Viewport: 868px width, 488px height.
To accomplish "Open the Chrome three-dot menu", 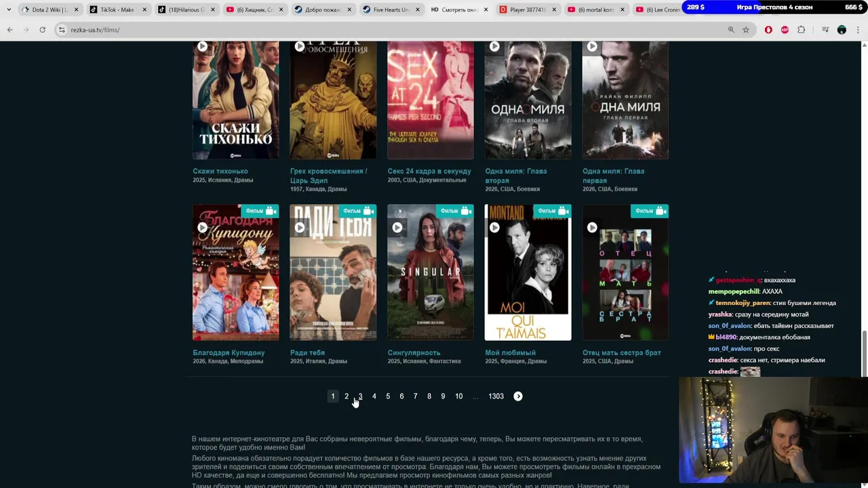I will [859, 30].
